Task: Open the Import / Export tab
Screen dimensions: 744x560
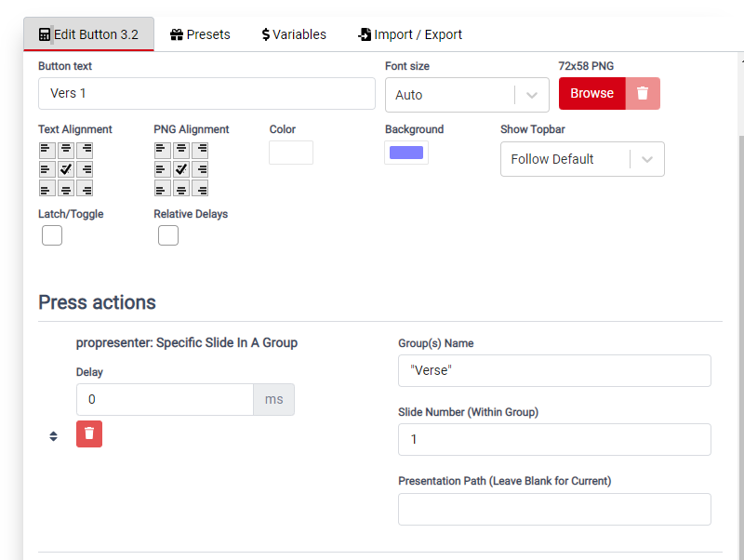Action: (x=410, y=33)
